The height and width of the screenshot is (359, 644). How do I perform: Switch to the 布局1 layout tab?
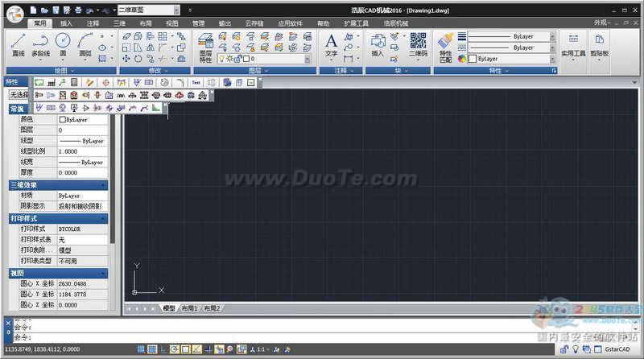[x=190, y=308]
